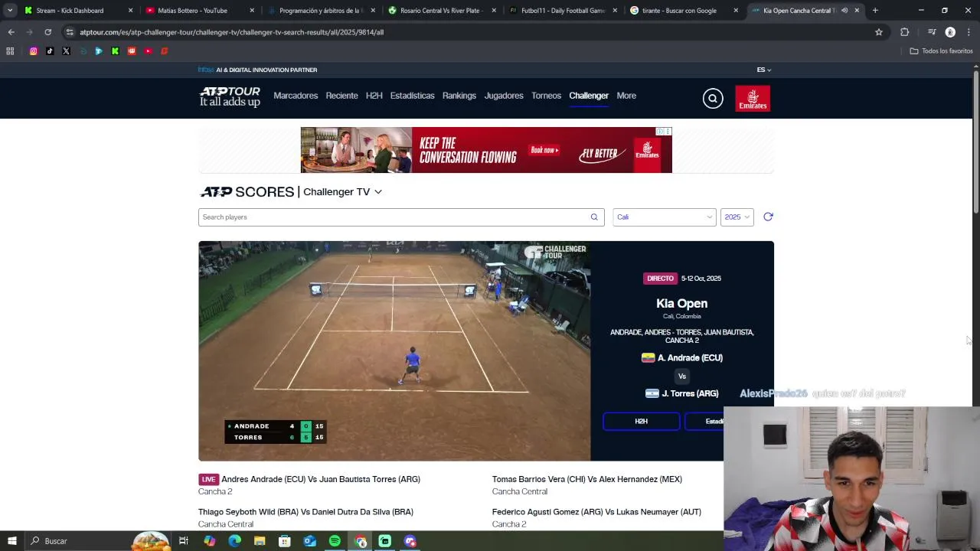Click the Emirates sponsor logo

[x=753, y=99]
